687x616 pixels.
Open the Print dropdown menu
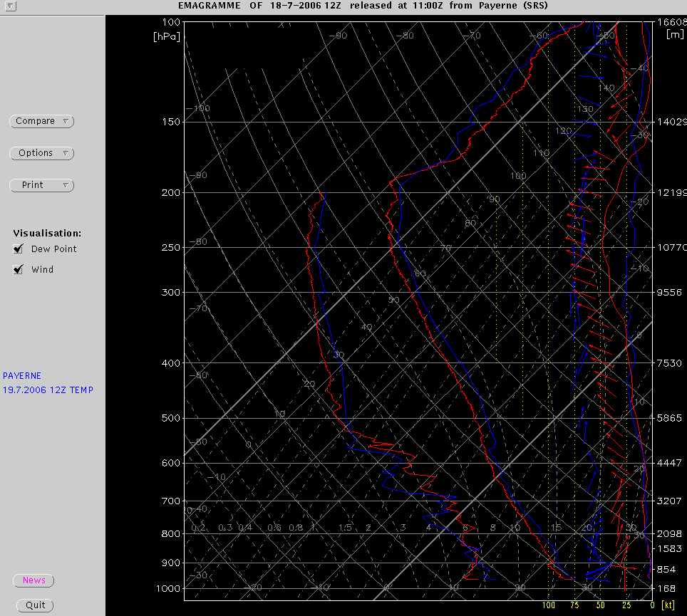tap(42, 185)
